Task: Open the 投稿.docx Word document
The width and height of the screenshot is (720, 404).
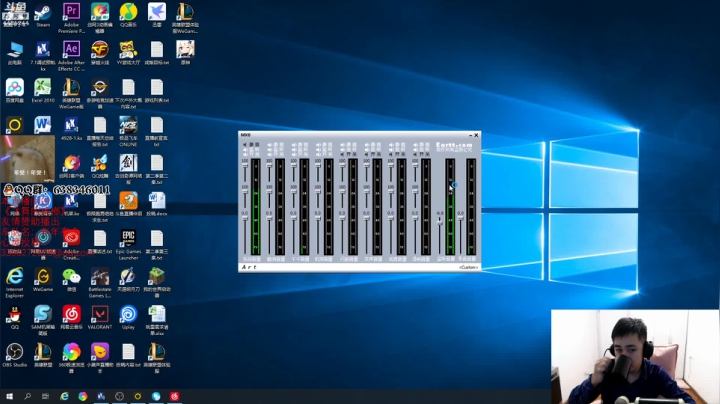Action: (x=157, y=204)
